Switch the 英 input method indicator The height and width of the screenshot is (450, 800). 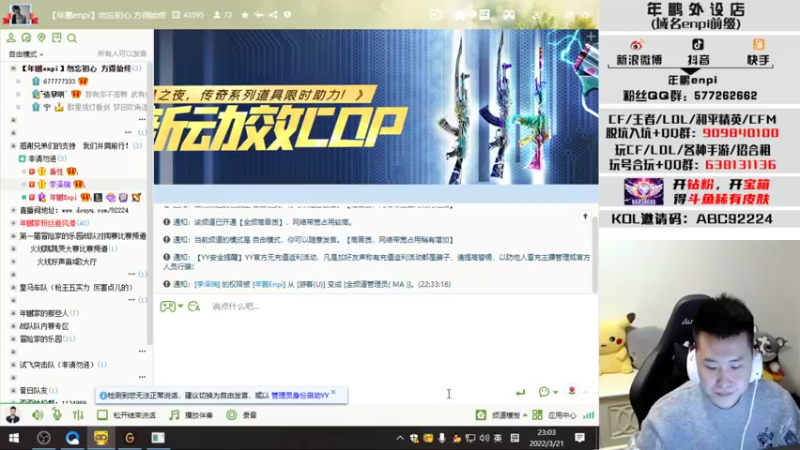pyautogui.click(x=498, y=438)
